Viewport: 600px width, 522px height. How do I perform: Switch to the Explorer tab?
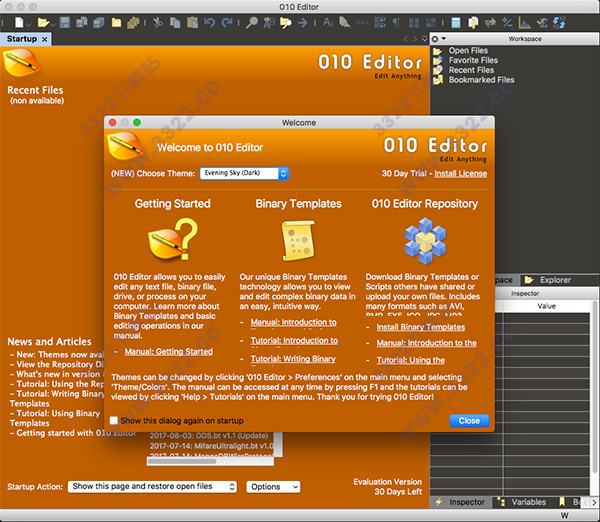click(548, 280)
